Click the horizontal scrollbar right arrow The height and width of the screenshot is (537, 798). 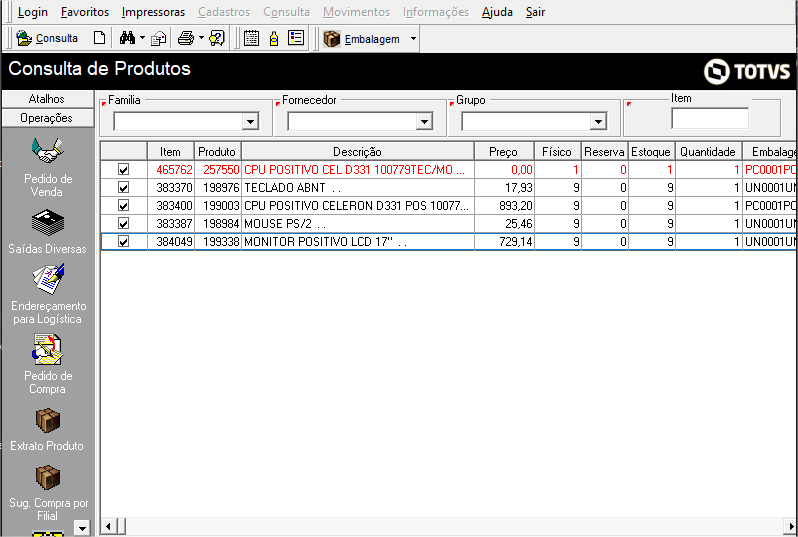(791, 526)
